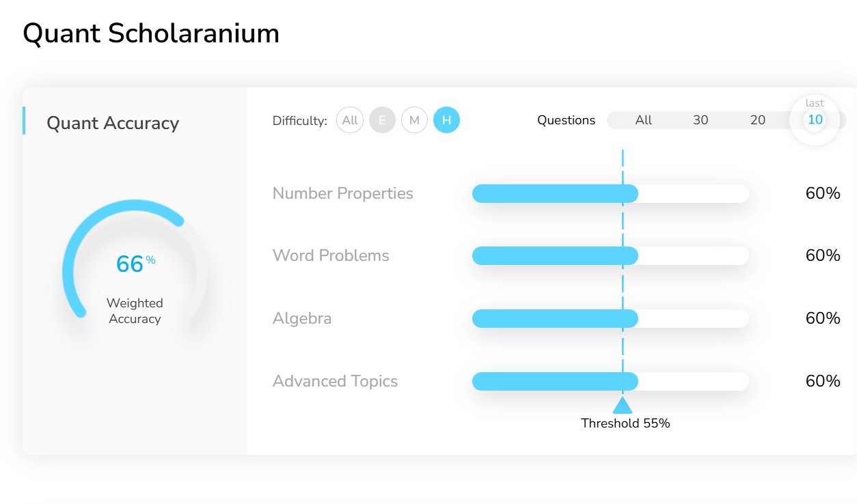Select the M (medium) difficulty filter
Screen dimensions: 857x504
tap(414, 121)
